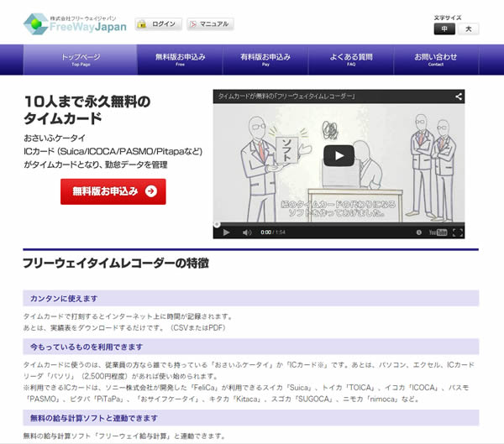Open the マニュアル PDF icon
This screenshot has height=444, width=504.
pos(193,24)
